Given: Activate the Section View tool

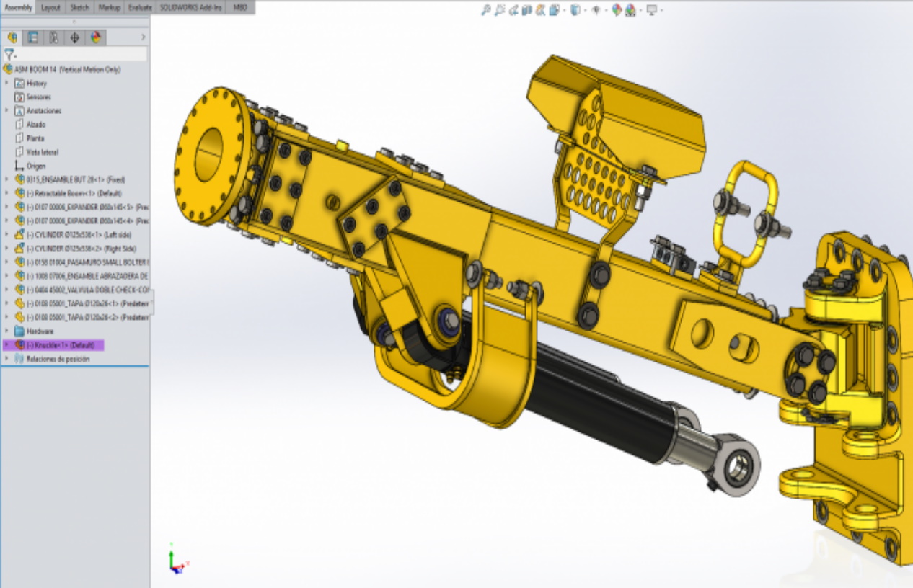Looking at the screenshot, I should click(526, 10).
